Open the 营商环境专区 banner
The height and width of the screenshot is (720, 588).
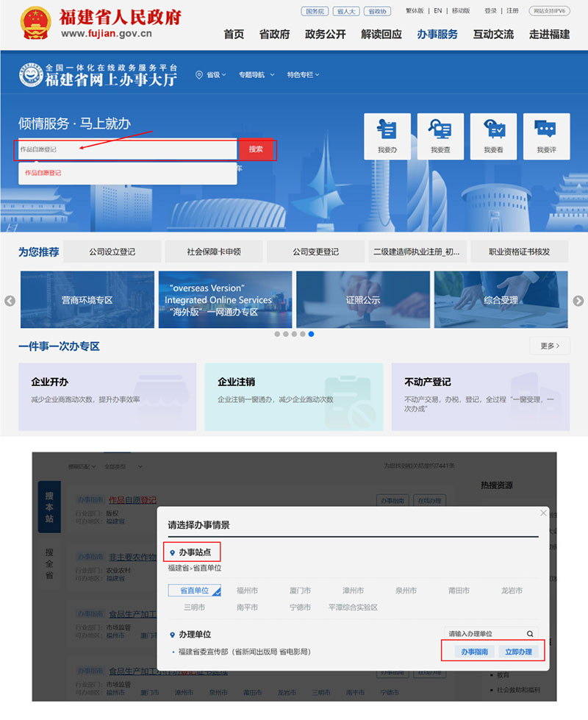[x=87, y=299]
